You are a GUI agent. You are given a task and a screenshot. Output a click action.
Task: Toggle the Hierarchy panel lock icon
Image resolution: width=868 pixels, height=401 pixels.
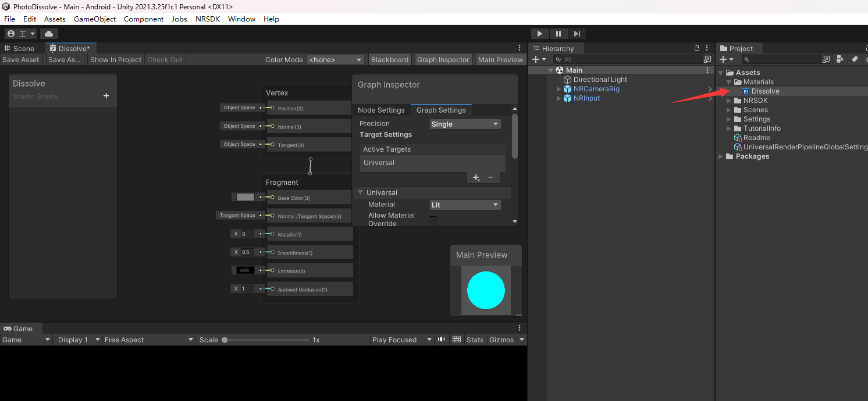click(697, 48)
